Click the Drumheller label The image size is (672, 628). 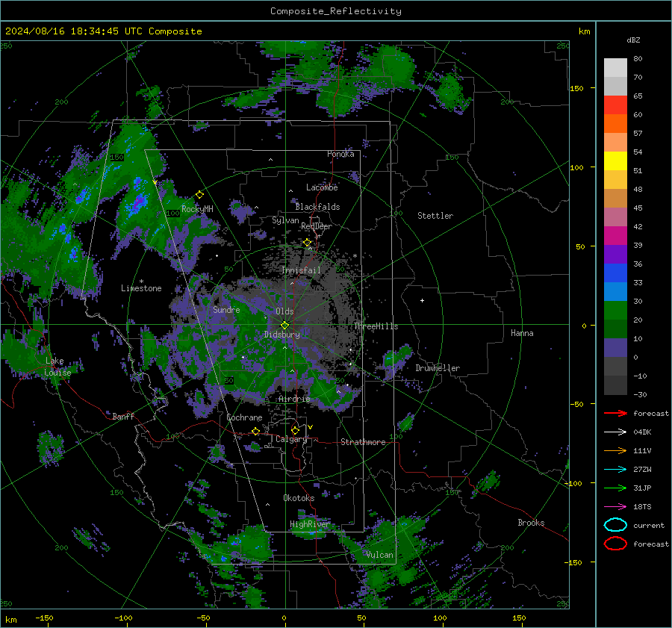coord(438,368)
